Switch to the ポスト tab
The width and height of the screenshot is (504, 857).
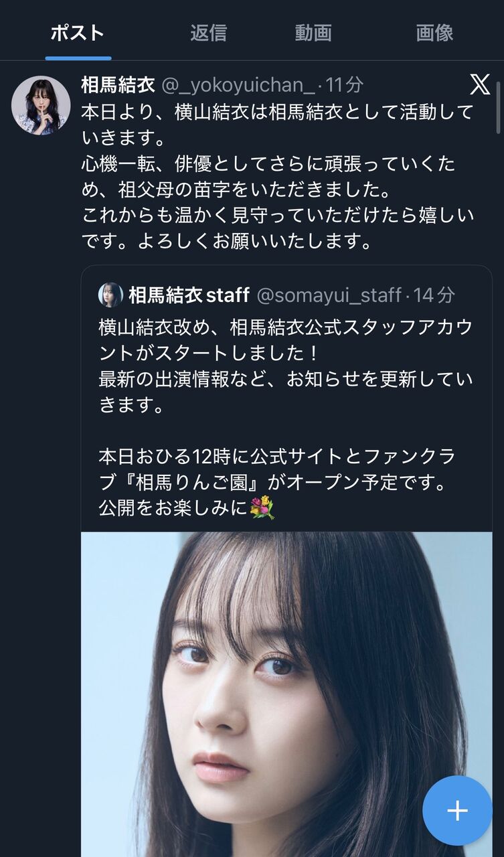tap(78, 32)
